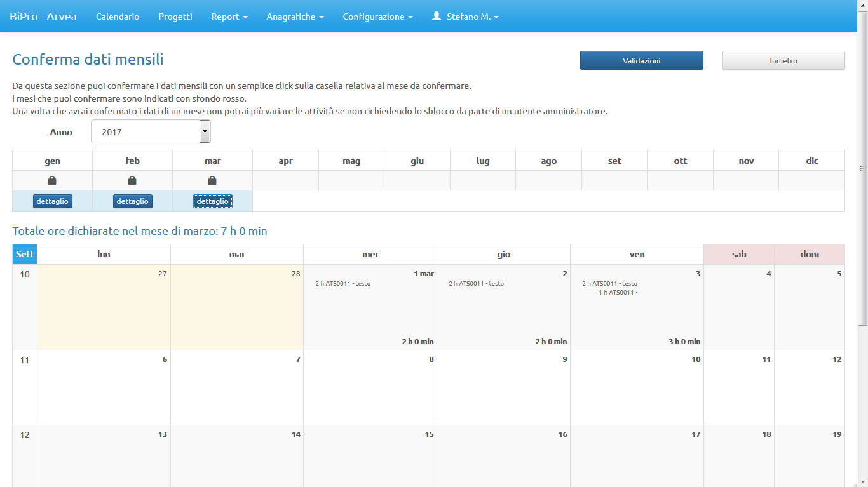Click the dettaglio button for marzo
Viewport: 868px width, 487px height.
(x=212, y=201)
